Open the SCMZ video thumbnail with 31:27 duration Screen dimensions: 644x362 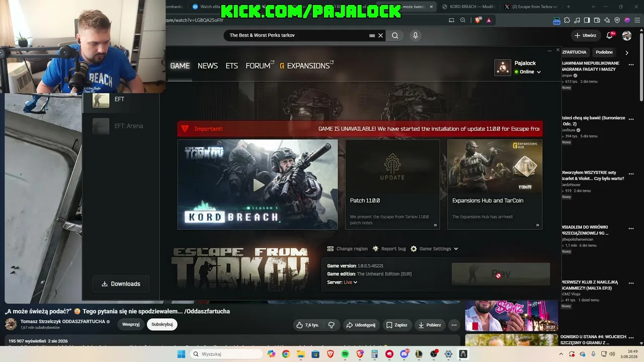click(x=512, y=316)
